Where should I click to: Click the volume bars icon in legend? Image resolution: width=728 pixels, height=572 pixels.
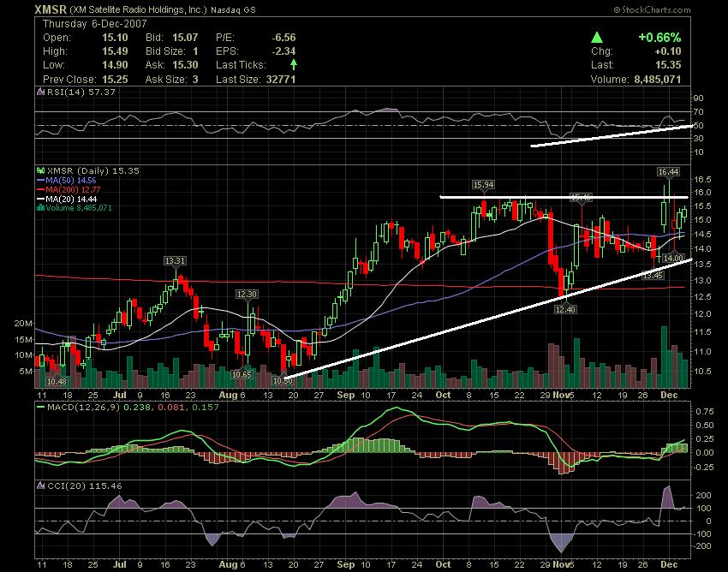click(40, 208)
